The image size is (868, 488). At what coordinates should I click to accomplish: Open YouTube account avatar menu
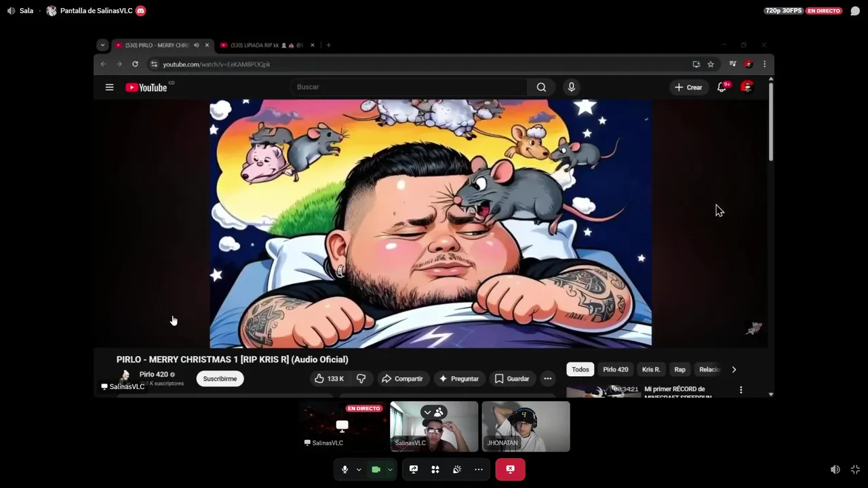[747, 87]
